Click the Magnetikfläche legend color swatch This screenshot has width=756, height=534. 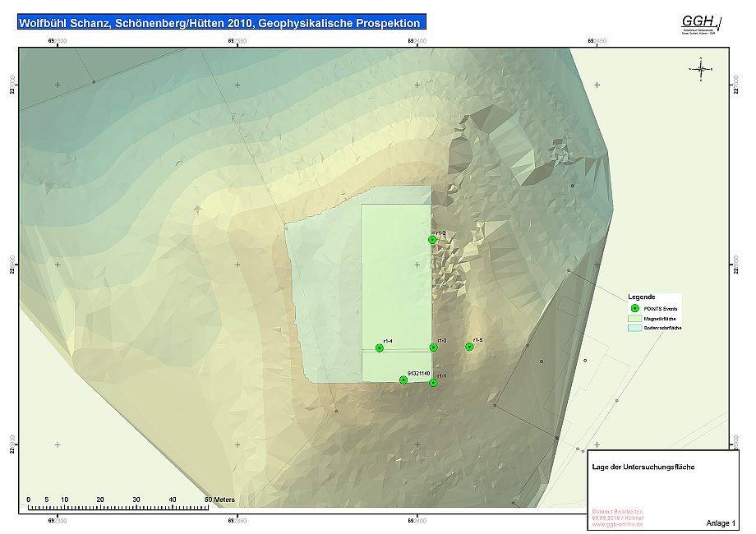tap(634, 317)
